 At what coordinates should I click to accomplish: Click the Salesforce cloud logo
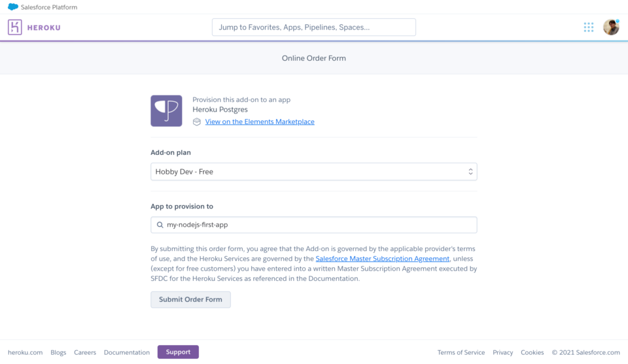[x=13, y=7]
